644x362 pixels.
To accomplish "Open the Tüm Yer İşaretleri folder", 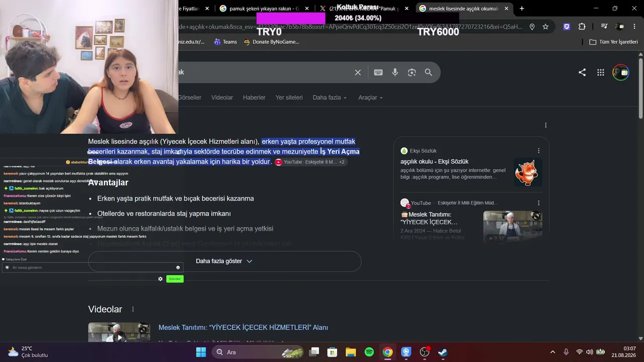I will pyautogui.click(x=613, y=42).
